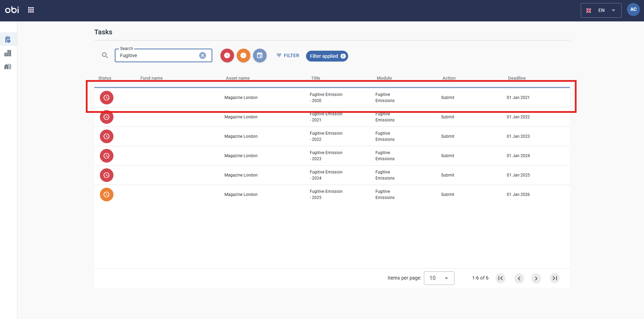The image size is (644, 319).
Task: Open the FILTER panel
Action: click(x=288, y=55)
